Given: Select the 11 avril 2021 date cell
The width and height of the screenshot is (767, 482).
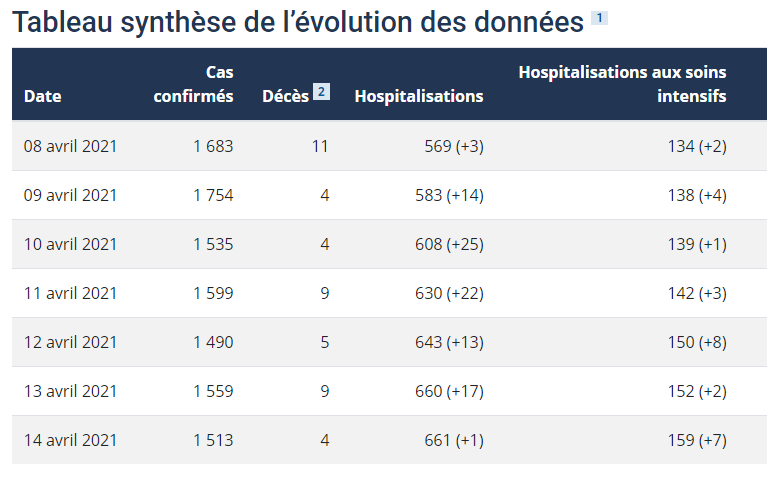Looking at the screenshot, I should click(x=70, y=293).
